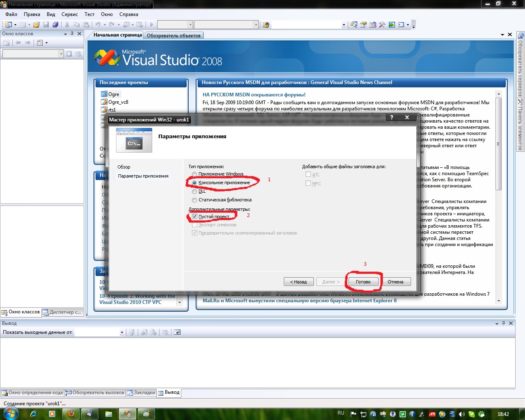Click the Готово button in wizard
Screen dimensions: 525x420
363,282
